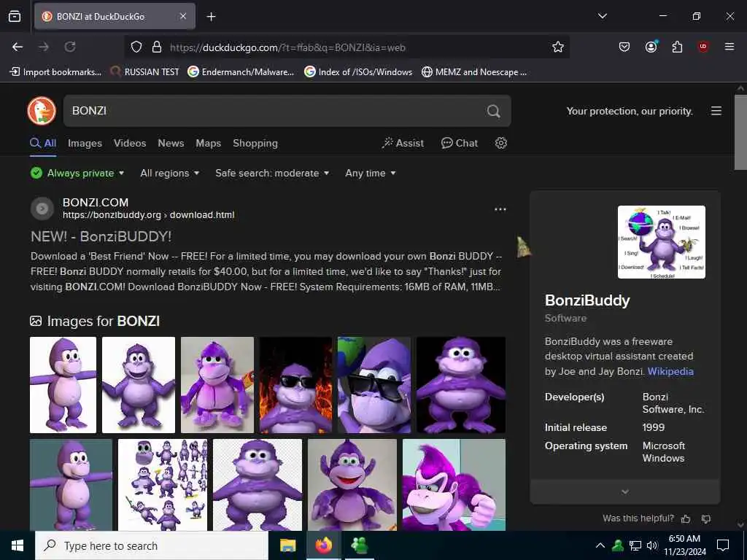Open the MEMZ and Noescape bookmark
The height and width of the screenshot is (560, 747).
tap(474, 72)
